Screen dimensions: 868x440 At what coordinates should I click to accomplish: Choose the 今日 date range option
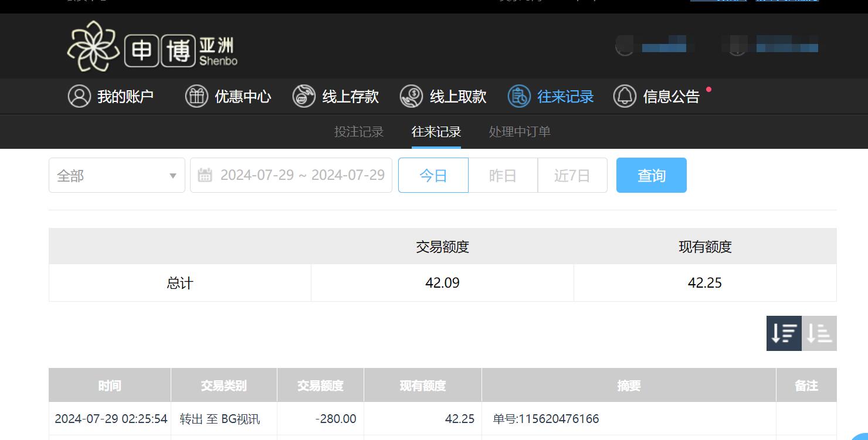[x=433, y=175]
